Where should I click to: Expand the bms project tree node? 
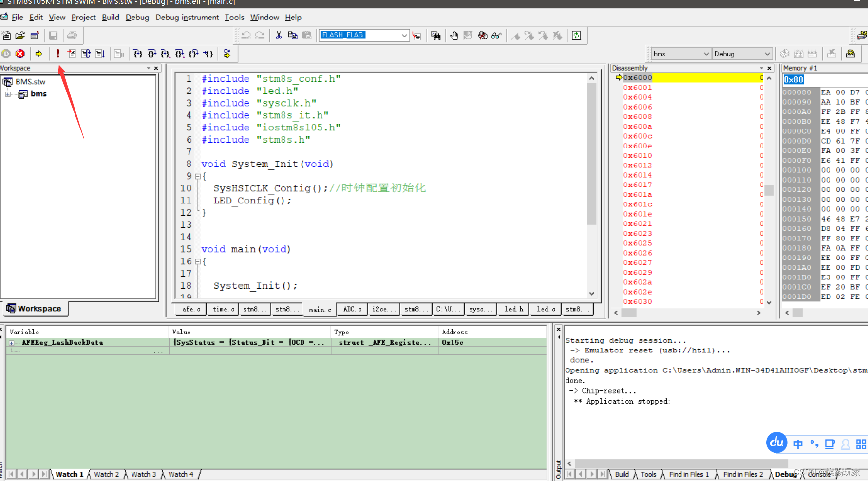pyautogui.click(x=8, y=94)
